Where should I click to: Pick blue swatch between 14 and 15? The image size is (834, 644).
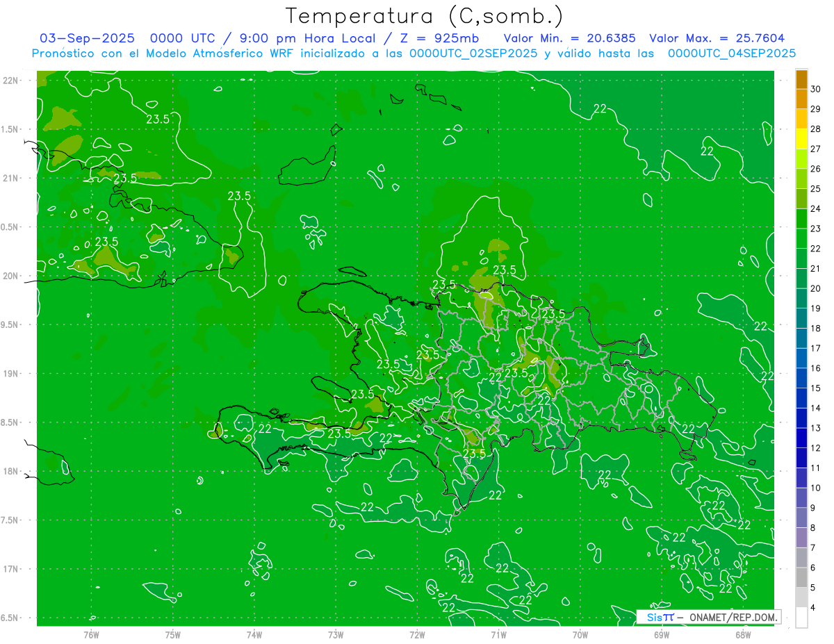click(801, 398)
